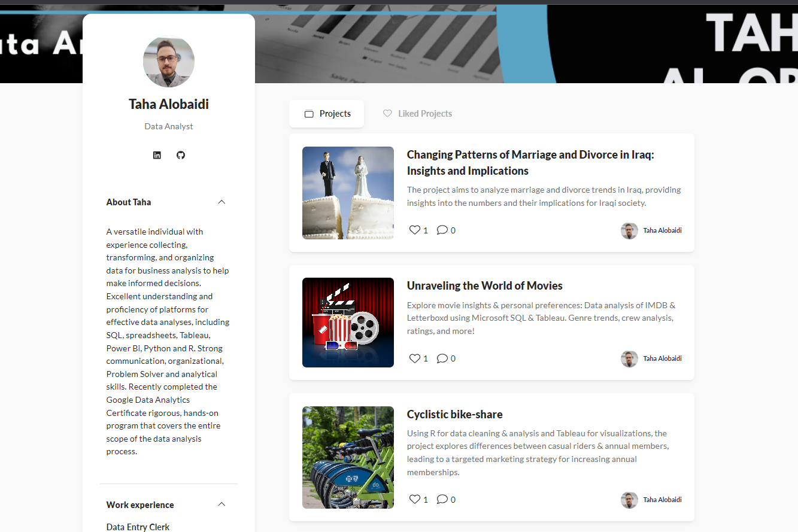
Task: Click author avatar on the Movies project card
Action: point(629,359)
